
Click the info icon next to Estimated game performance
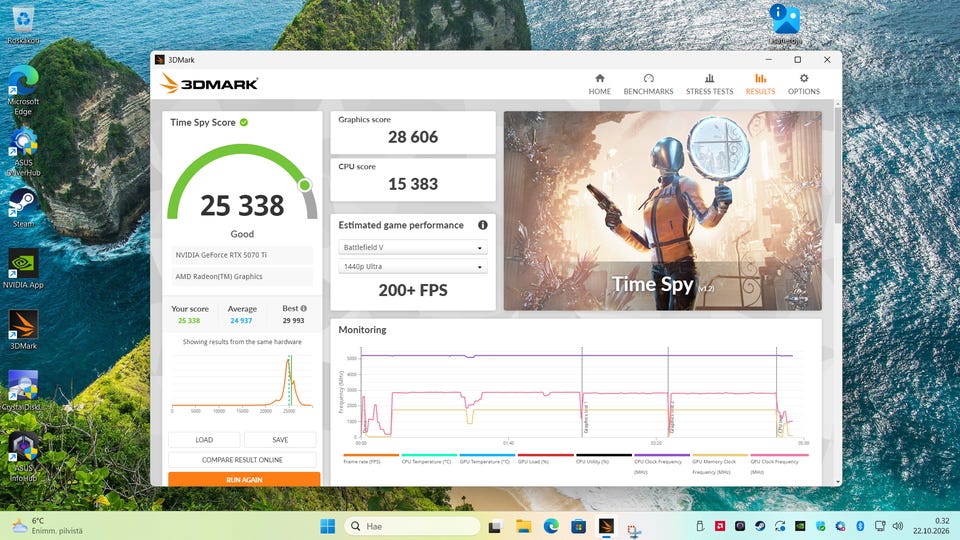click(x=482, y=225)
